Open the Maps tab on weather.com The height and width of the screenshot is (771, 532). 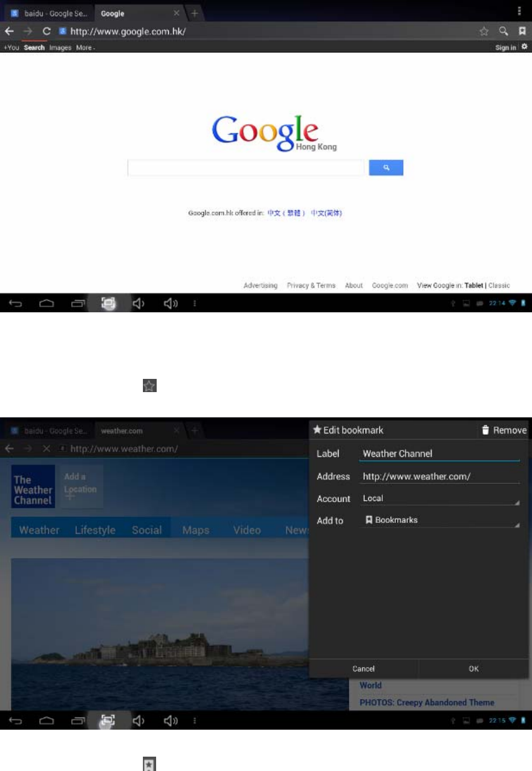196,530
